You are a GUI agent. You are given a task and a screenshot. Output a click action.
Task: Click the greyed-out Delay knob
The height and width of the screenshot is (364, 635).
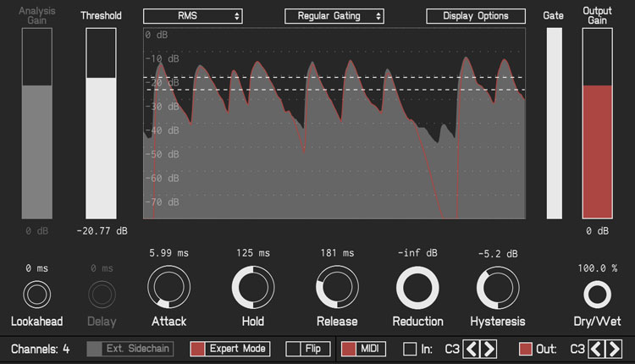point(102,295)
